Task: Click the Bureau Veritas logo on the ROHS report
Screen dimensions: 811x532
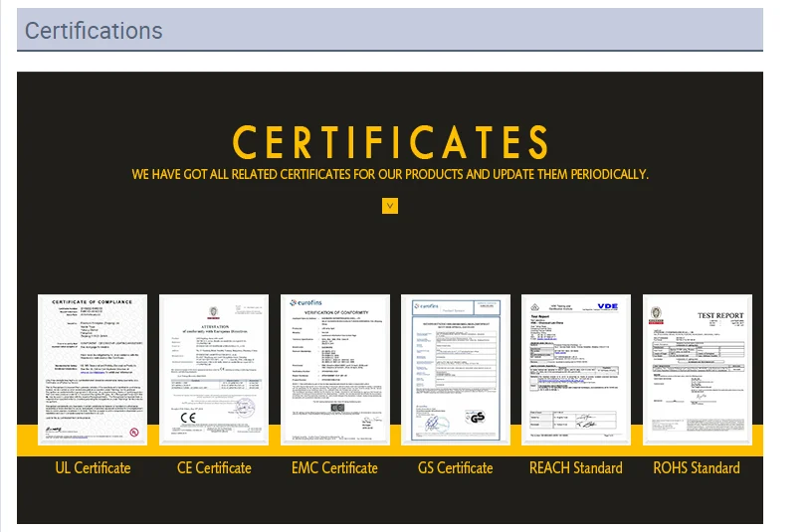Action: point(656,313)
